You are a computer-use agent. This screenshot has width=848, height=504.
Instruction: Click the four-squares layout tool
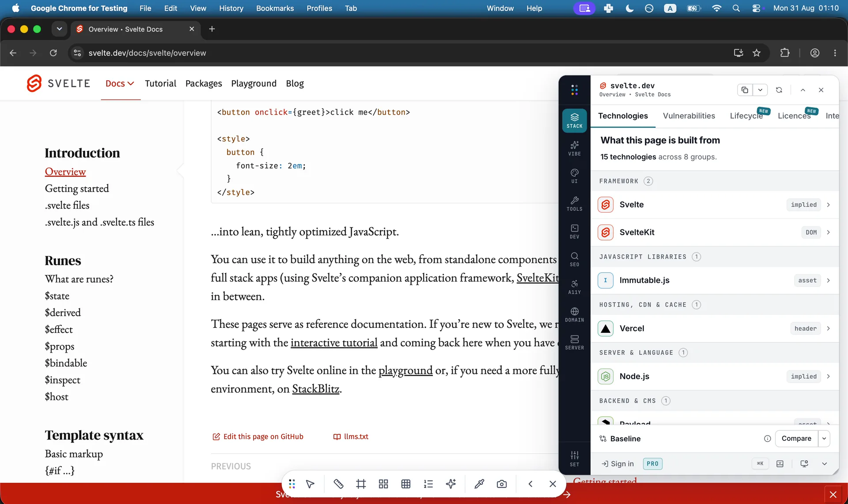(383, 484)
